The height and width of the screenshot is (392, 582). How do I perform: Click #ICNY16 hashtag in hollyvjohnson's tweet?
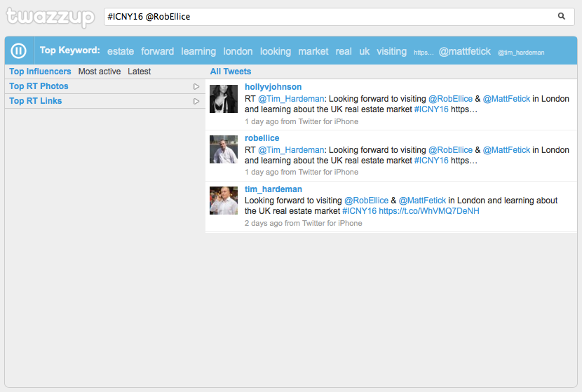click(431, 109)
